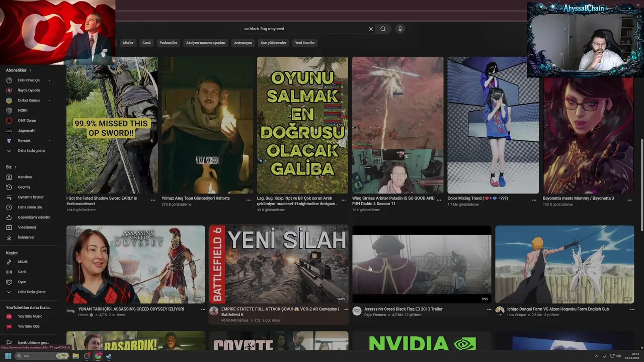Open Kanalınız from sidebar
Image resolution: width=644 pixels, height=362 pixels.
[x=25, y=177]
